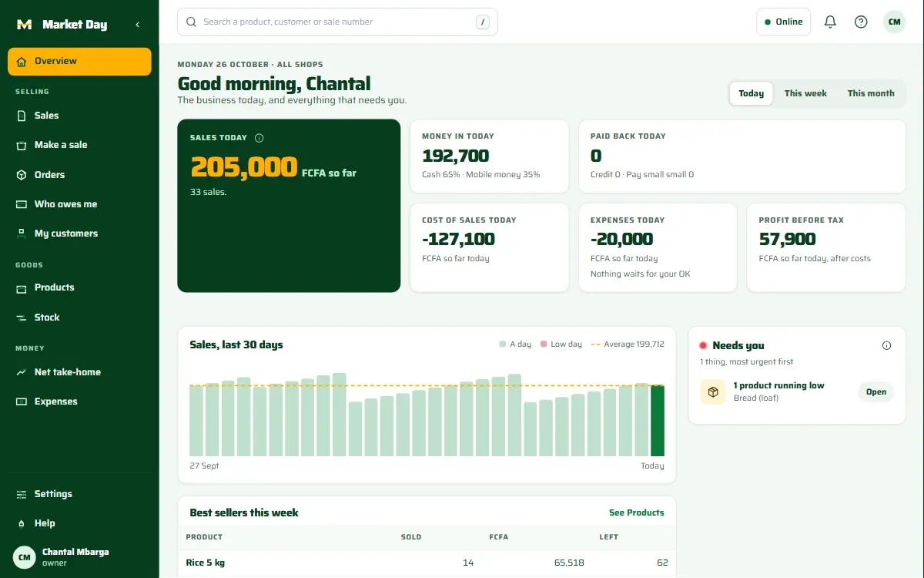This screenshot has height=578, width=924.
Task: Open the Money In Today card
Action: point(490,156)
